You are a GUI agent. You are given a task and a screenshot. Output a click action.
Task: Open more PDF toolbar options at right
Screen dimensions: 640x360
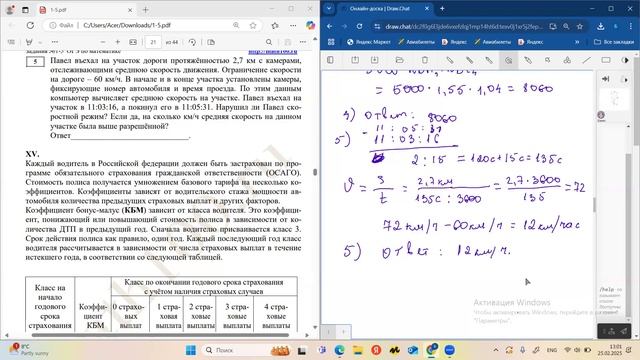[x=302, y=42]
